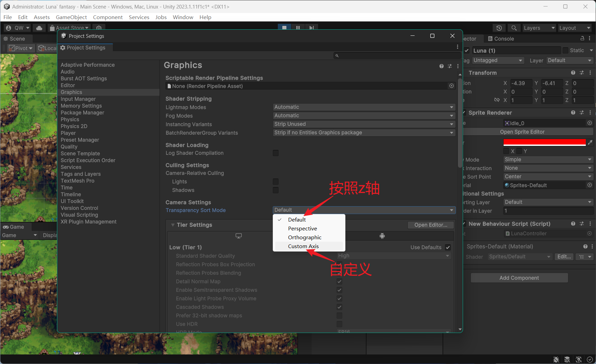
Task: Click Add Component button
Action: 519,278
